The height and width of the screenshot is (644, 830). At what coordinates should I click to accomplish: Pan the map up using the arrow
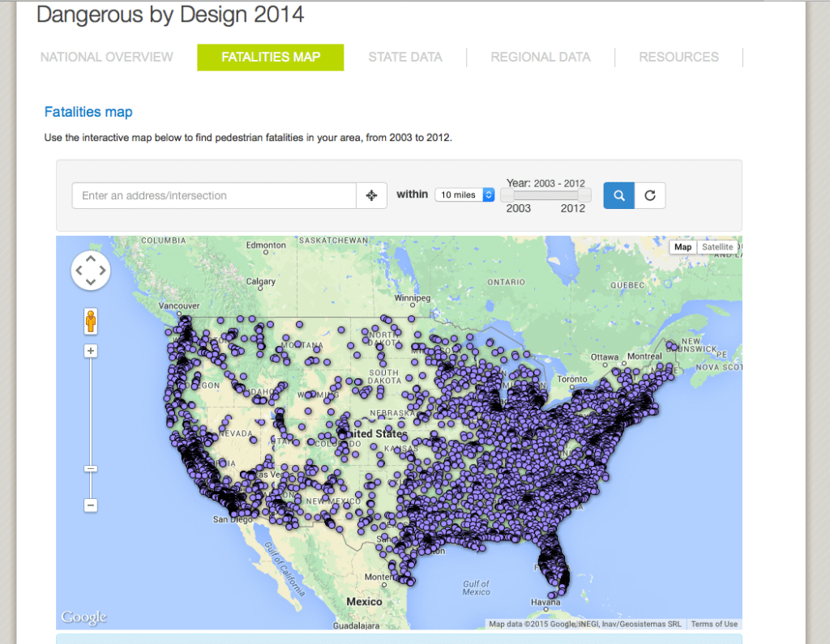point(91,260)
